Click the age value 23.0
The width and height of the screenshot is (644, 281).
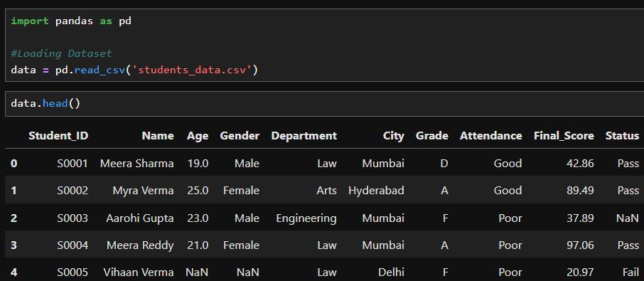[x=198, y=218]
